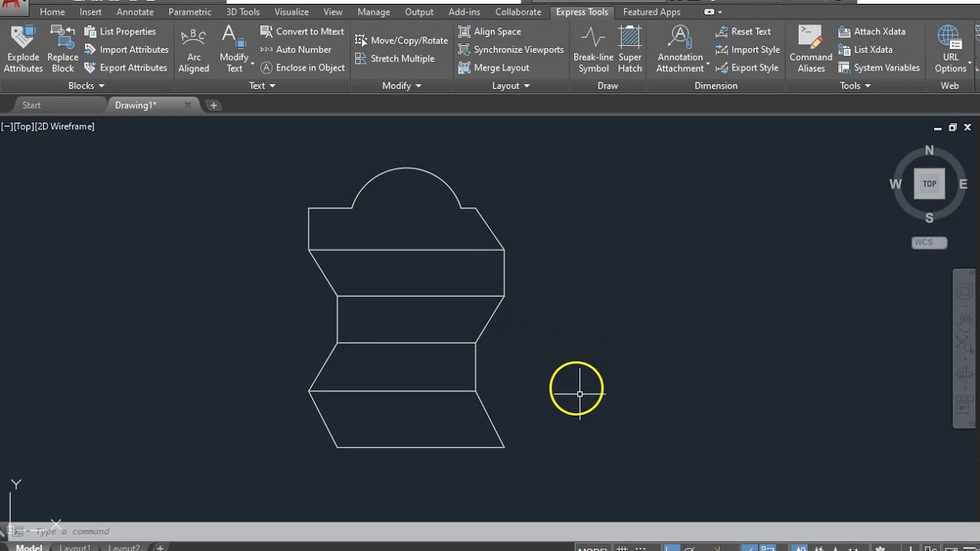Select the Stretch Multiple tool
This screenshot has height=551, width=980.
(394, 58)
